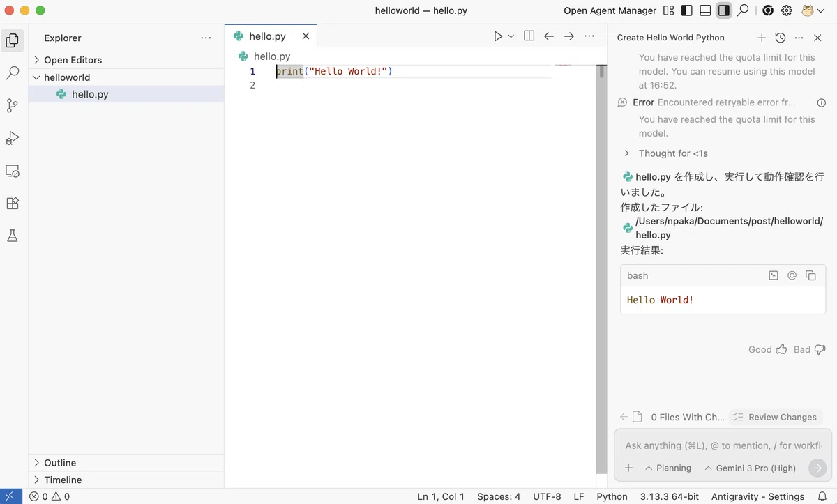Image resolution: width=837 pixels, height=504 pixels.
Task: Open Run and Debug view
Action: tap(12, 138)
